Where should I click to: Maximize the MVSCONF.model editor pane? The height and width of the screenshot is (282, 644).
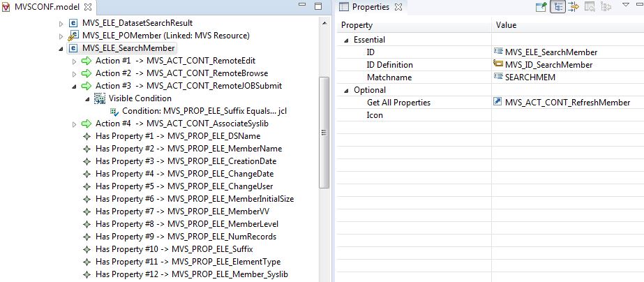click(318, 6)
